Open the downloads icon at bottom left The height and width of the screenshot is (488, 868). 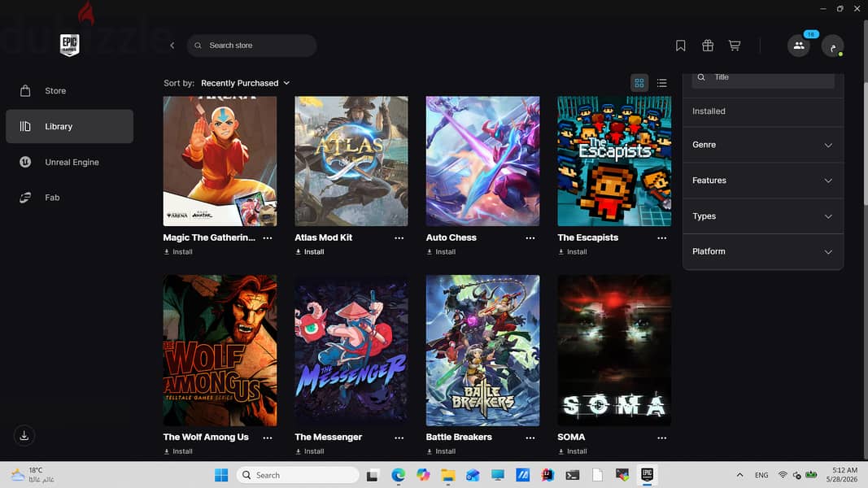[x=24, y=435]
